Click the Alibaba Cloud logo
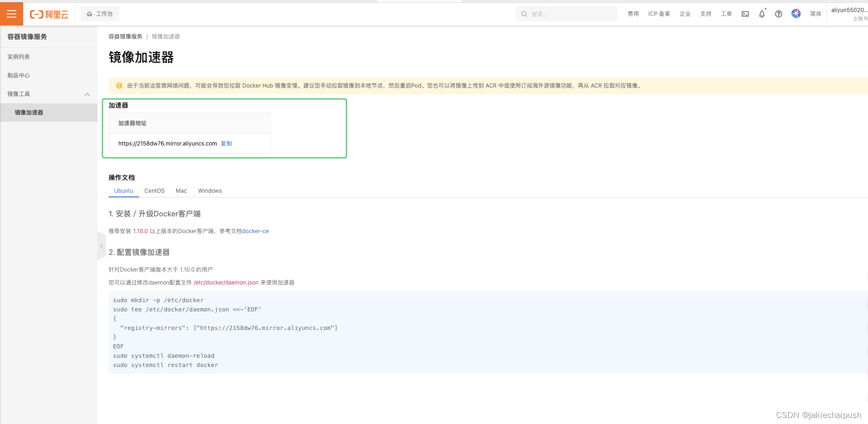The width and height of the screenshot is (868, 424). coord(49,14)
